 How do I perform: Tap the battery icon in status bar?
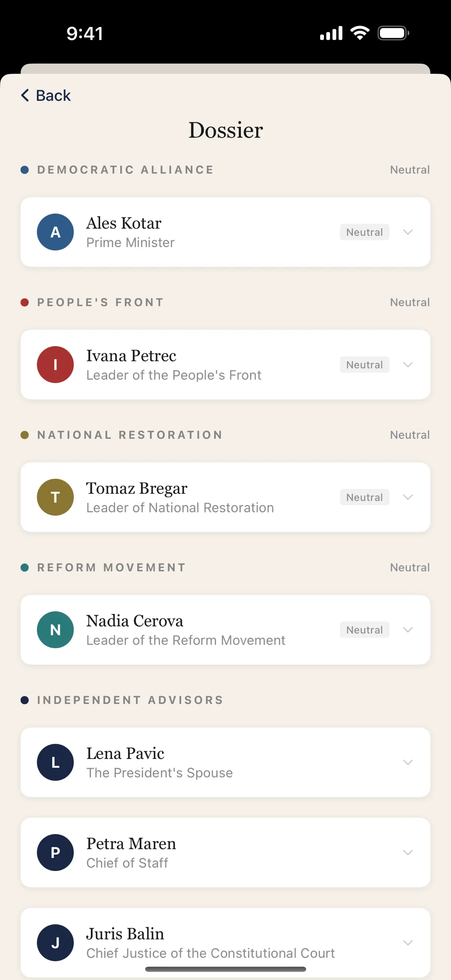tap(393, 33)
